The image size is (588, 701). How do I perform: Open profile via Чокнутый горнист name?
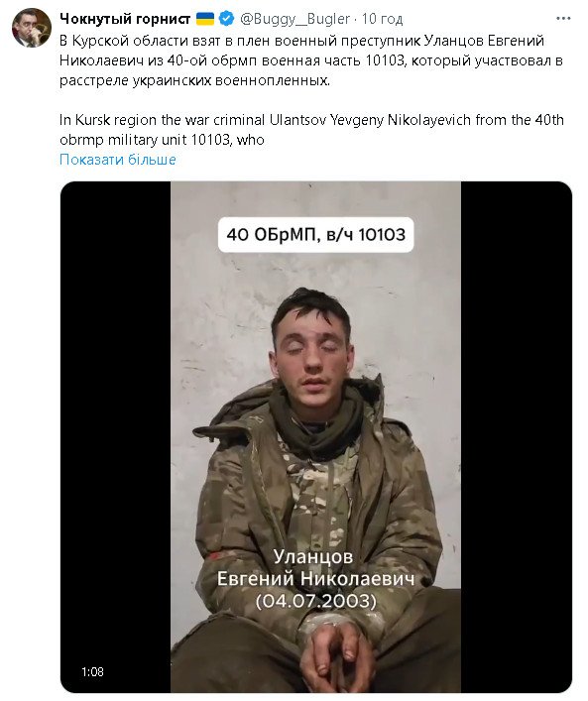(125, 19)
